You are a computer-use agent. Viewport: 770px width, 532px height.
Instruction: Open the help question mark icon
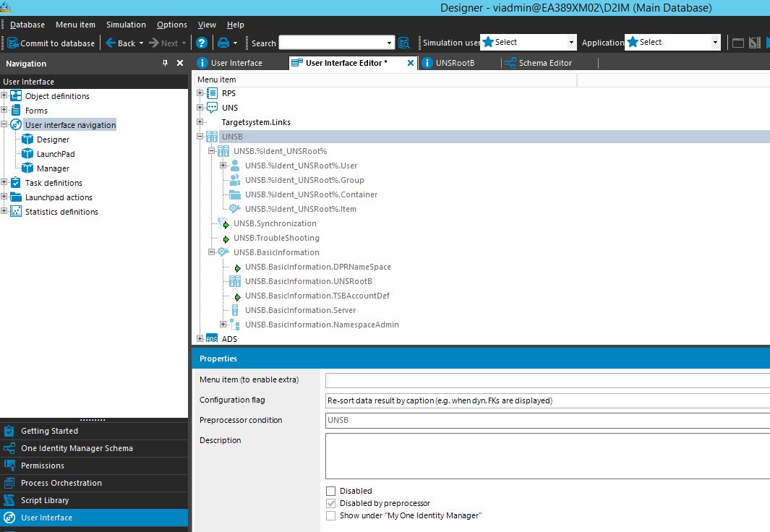point(201,43)
